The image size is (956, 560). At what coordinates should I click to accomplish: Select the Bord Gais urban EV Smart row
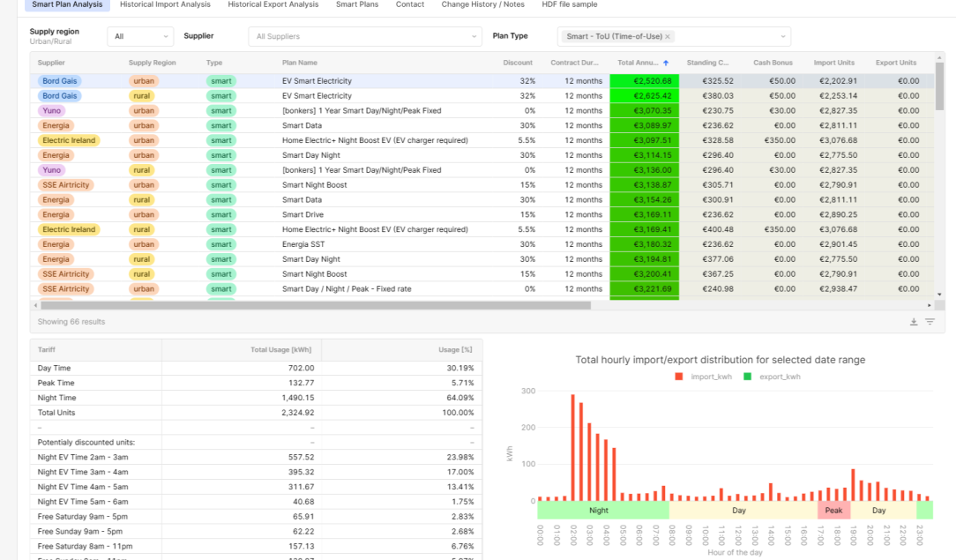(317, 81)
